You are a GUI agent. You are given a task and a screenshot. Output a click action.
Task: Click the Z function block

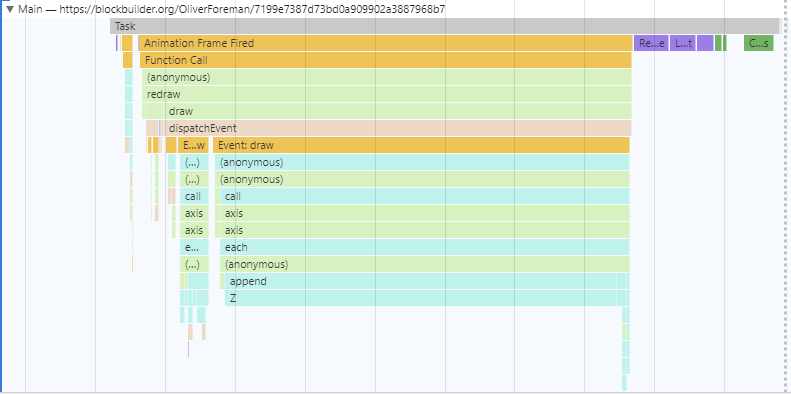[x=421, y=298]
